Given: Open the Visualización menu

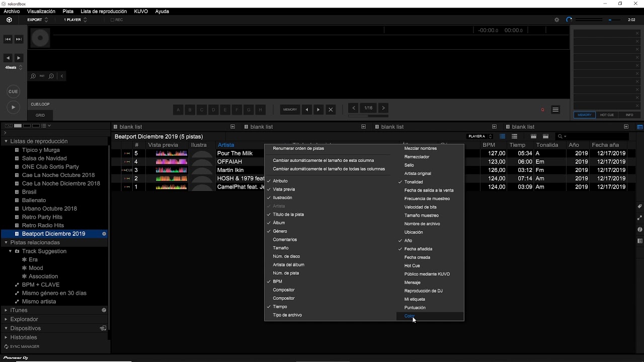Looking at the screenshot, I should (x=41, y=11).
